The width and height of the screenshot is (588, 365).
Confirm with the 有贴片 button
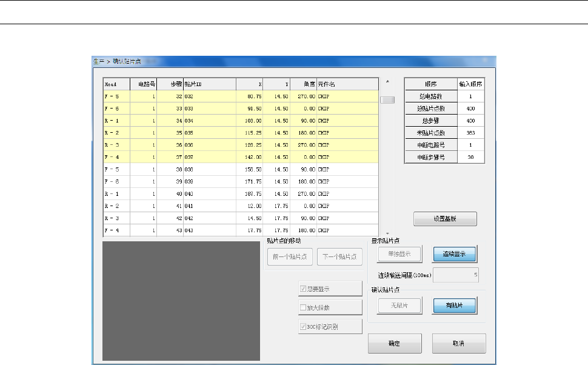454,306
